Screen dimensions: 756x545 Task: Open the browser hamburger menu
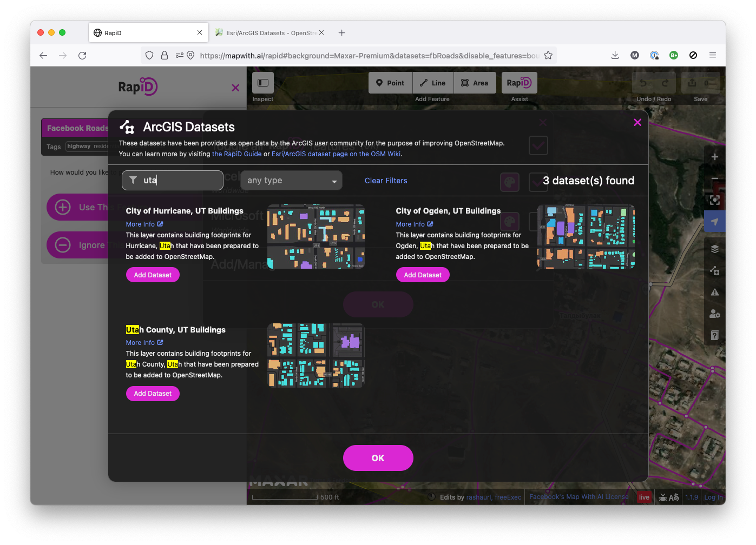[713, 55]
